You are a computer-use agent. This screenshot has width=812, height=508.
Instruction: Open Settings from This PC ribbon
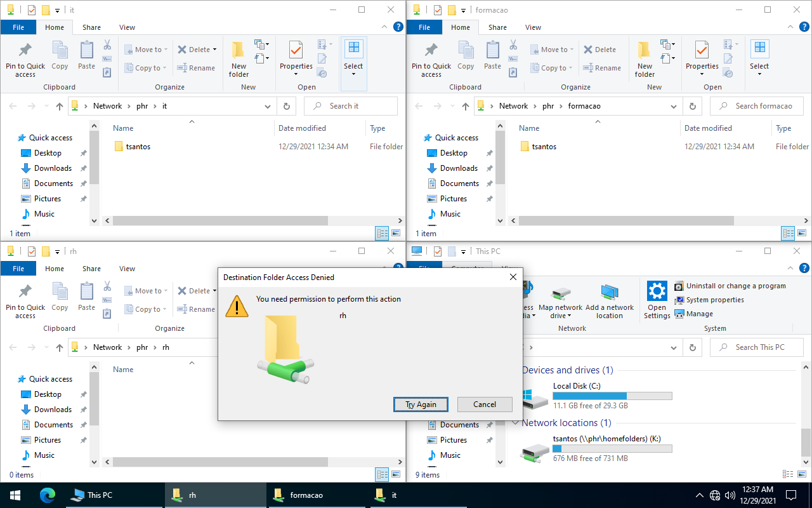coord(657,300)
